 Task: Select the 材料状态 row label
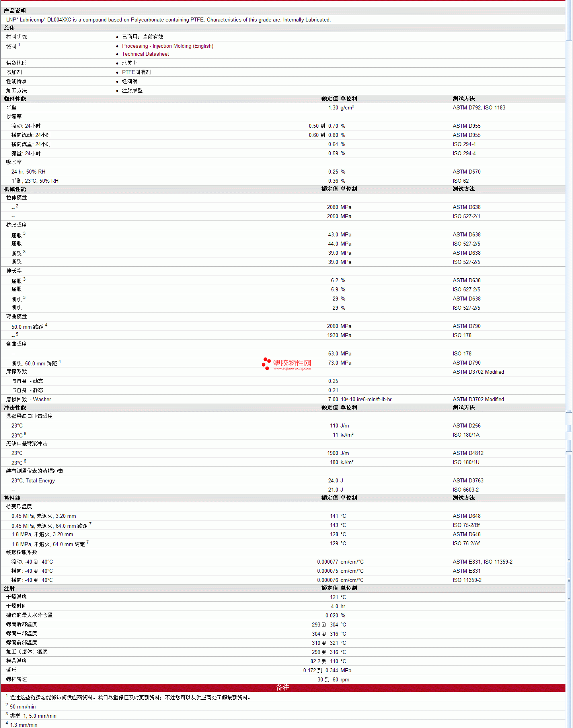[17, 37]
